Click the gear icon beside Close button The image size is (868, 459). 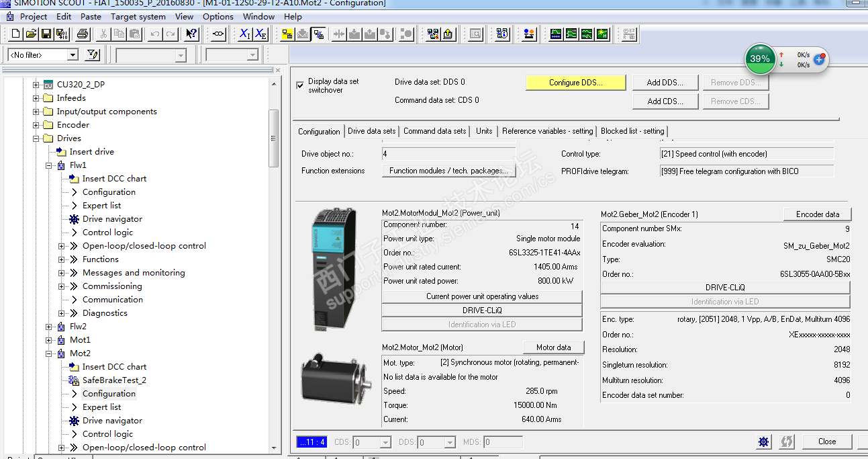764,442
